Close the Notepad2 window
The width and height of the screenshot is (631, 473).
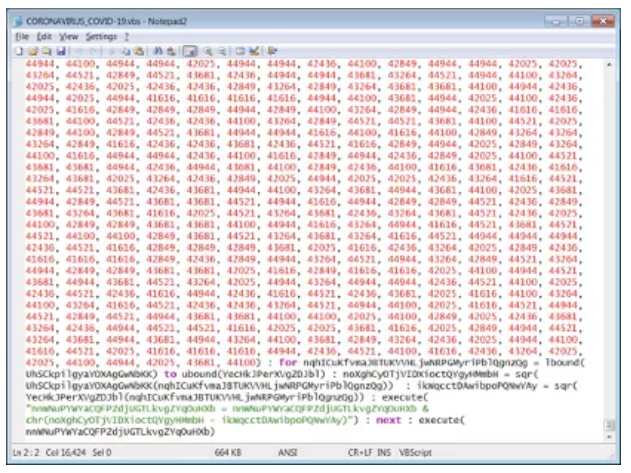603,21
